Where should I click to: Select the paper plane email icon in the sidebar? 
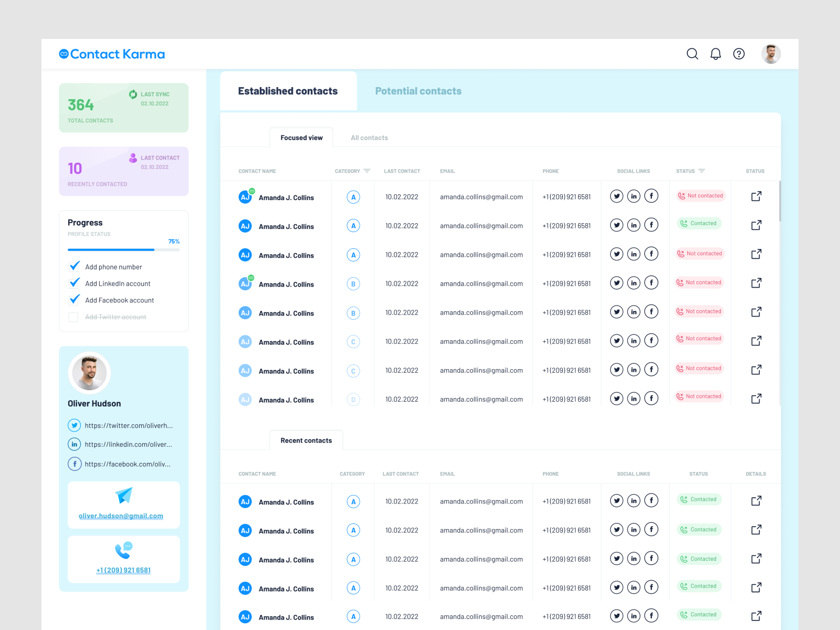tap(123, 496)
